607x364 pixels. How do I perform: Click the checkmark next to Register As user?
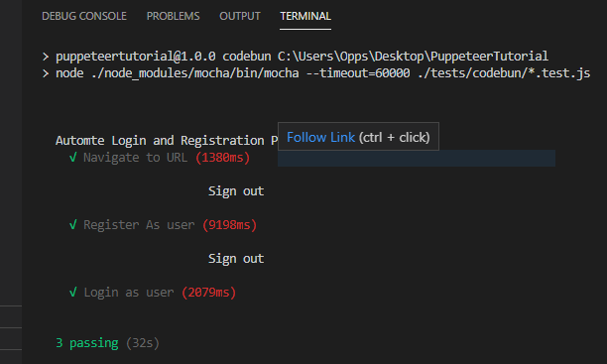(x=72, y=224)
